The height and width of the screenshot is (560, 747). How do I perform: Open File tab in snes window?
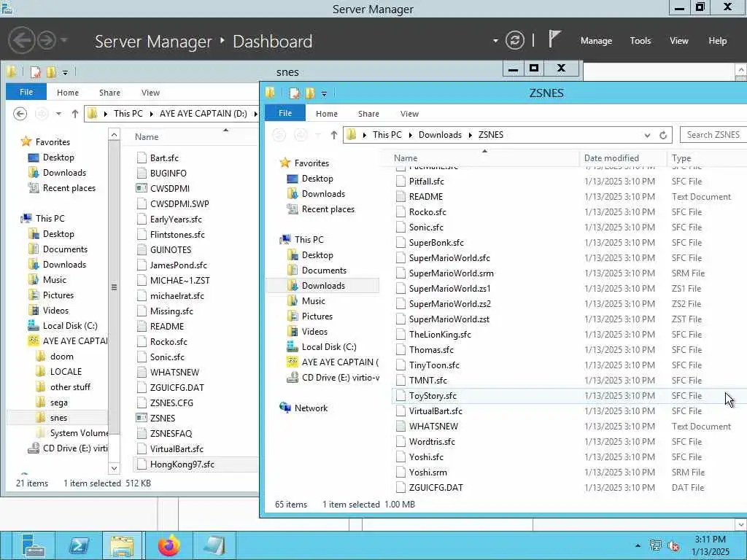tap(26, 92)
